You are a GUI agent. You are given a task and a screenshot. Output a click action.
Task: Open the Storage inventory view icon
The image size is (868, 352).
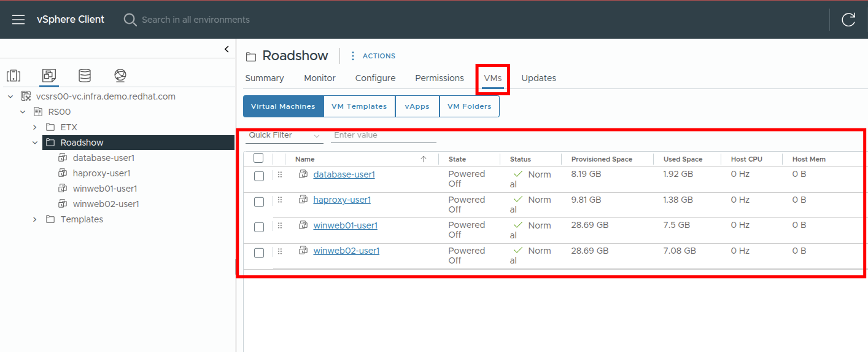[85, 76]
